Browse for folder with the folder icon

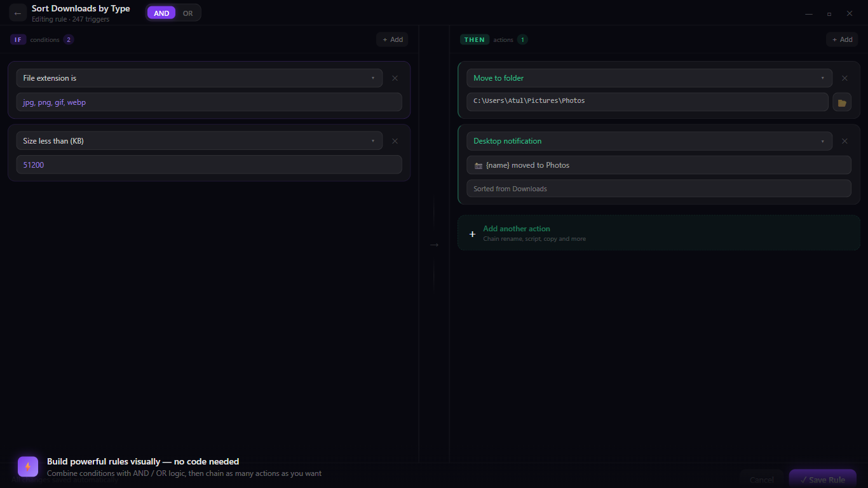point(842,102)
